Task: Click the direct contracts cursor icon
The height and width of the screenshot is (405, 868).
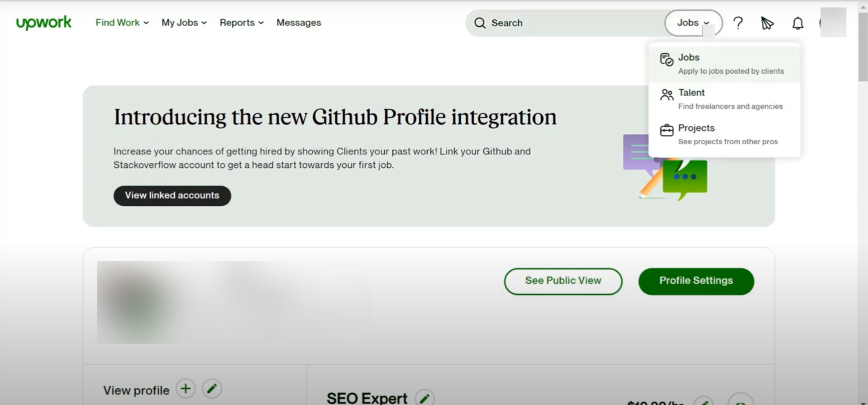Action: pyautogui.click(x=767, y=23)
